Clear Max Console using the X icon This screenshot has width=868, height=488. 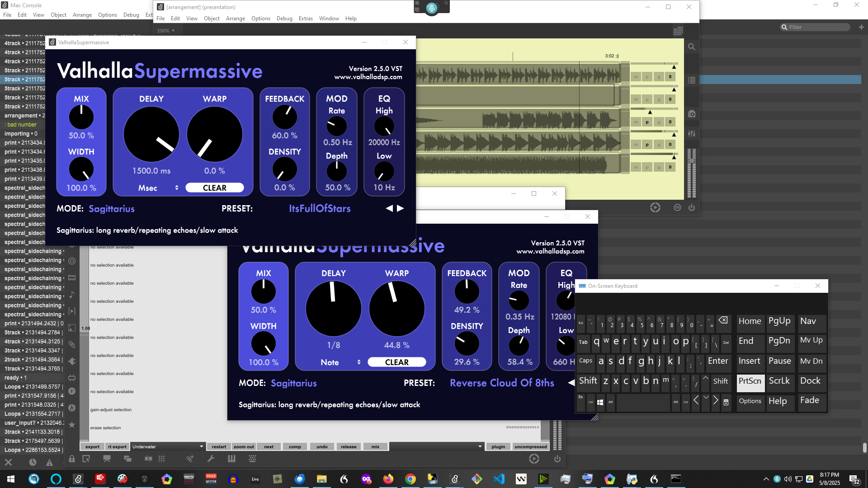pyautogui.click(x=9, y=462)
